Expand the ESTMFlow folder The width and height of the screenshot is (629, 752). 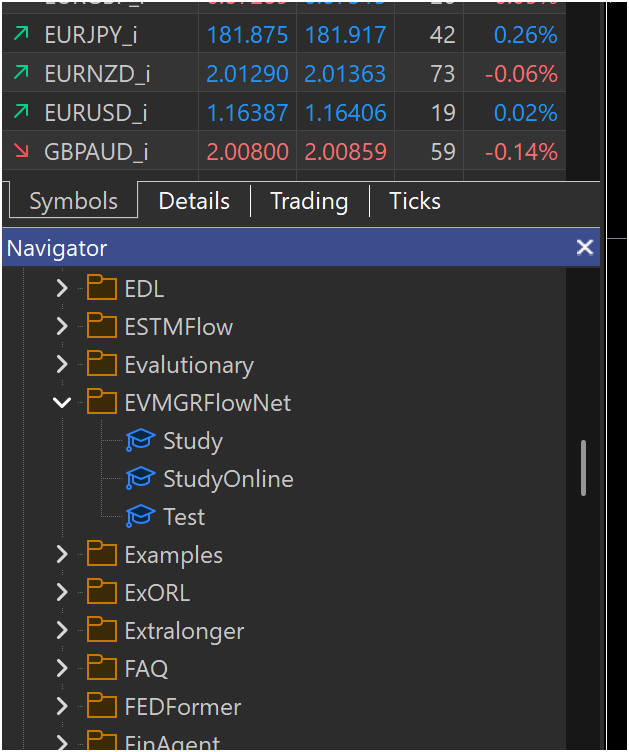coord(62,327)
